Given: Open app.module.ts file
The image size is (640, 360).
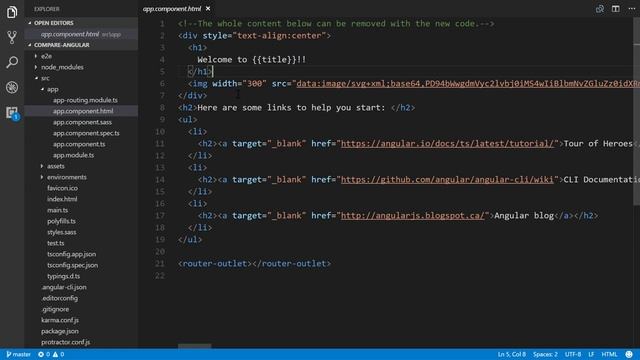Looking at the screenshot, I should (x=73, y=155).
